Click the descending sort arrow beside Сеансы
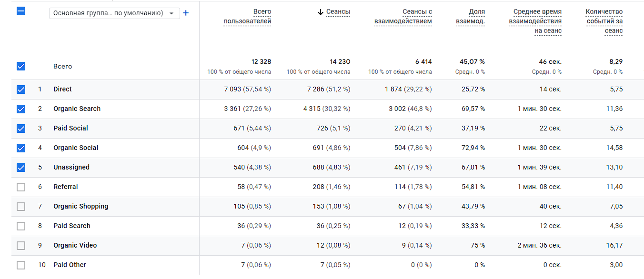 coord(320,12)
